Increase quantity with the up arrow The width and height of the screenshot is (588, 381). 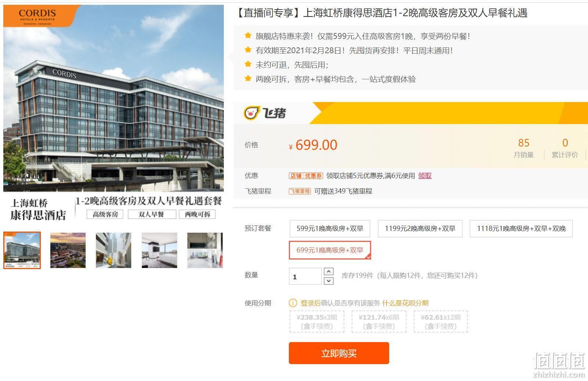(x=329, y=272)
